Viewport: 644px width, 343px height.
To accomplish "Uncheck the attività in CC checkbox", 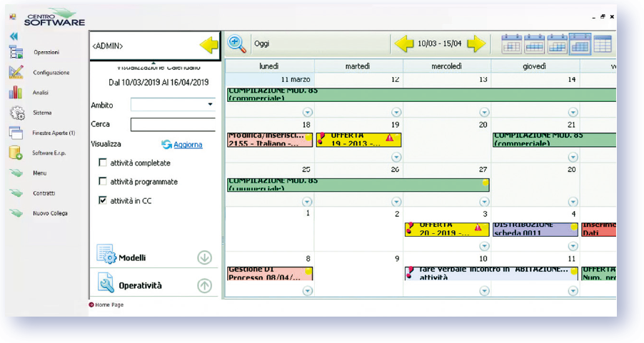I will click(103, 201).
